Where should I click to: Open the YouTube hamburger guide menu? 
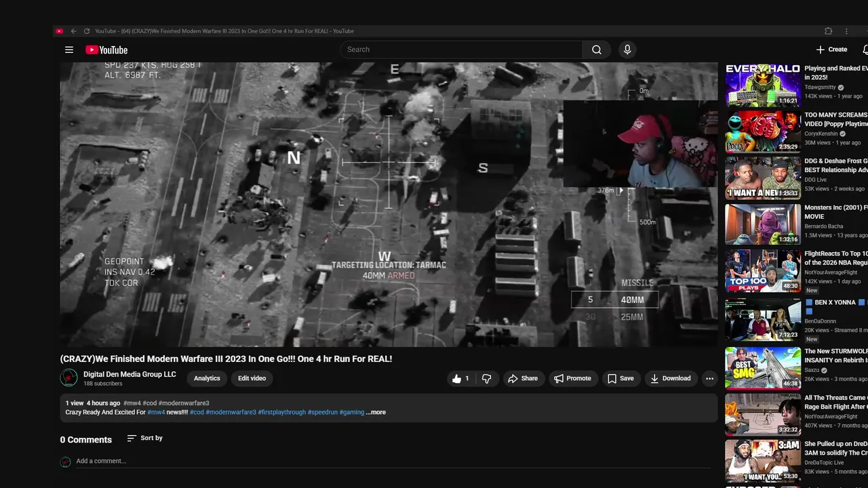tap(68, 49)
